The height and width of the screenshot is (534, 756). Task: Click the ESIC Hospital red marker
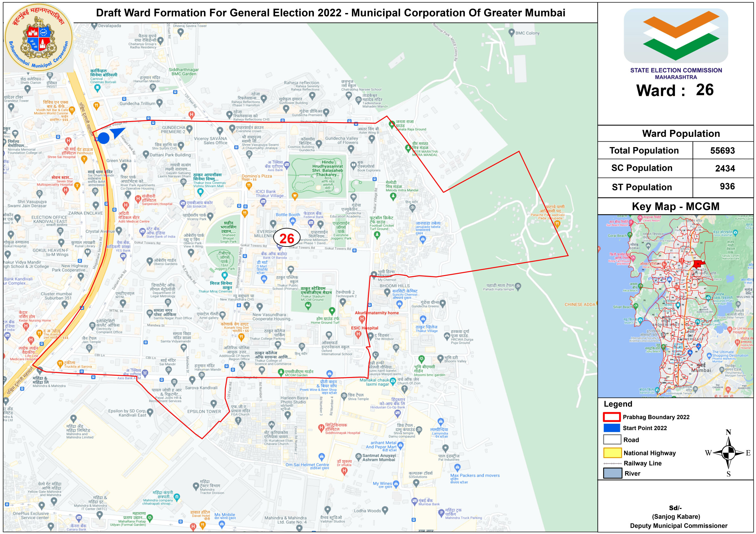359,334
